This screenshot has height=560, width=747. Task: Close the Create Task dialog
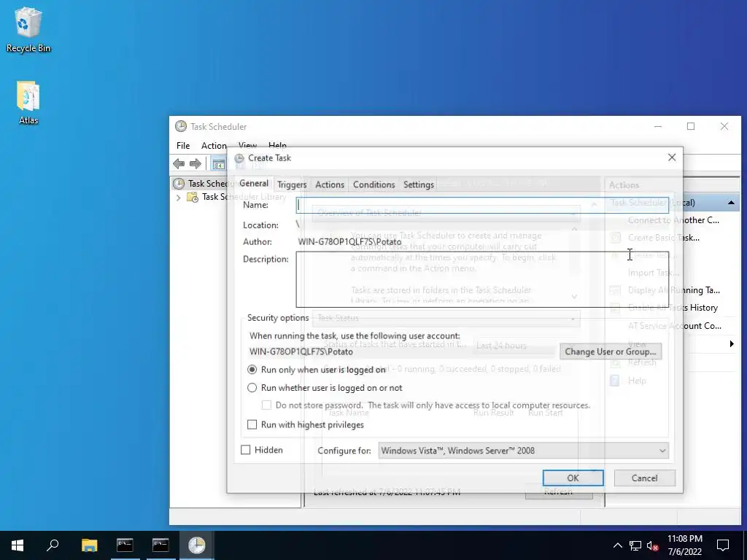coord(672,157)
